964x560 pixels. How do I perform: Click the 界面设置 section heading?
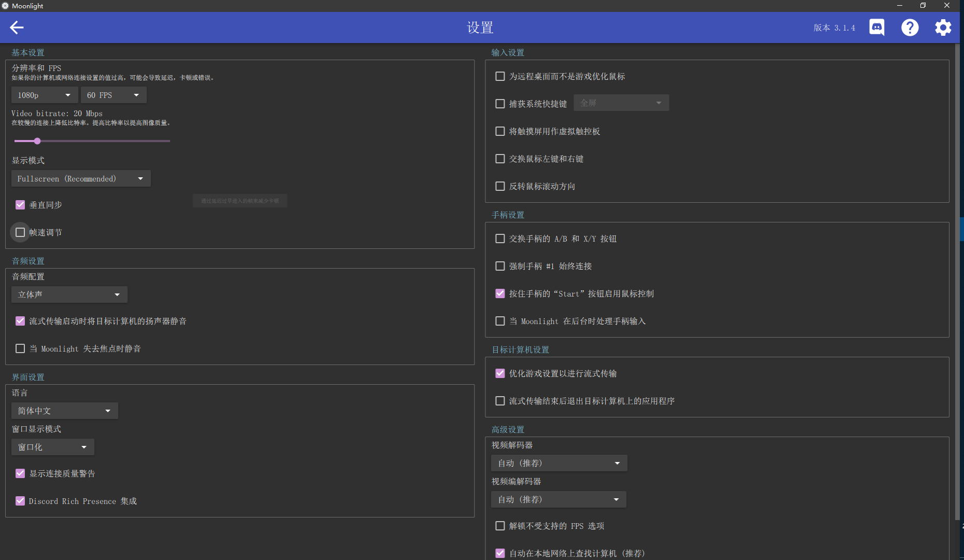point(28,377)
